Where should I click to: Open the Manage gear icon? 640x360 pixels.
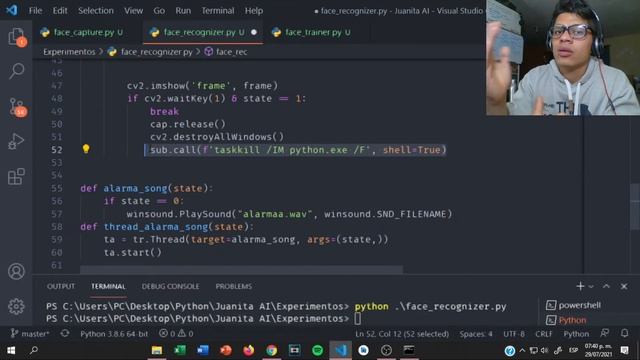16,306
